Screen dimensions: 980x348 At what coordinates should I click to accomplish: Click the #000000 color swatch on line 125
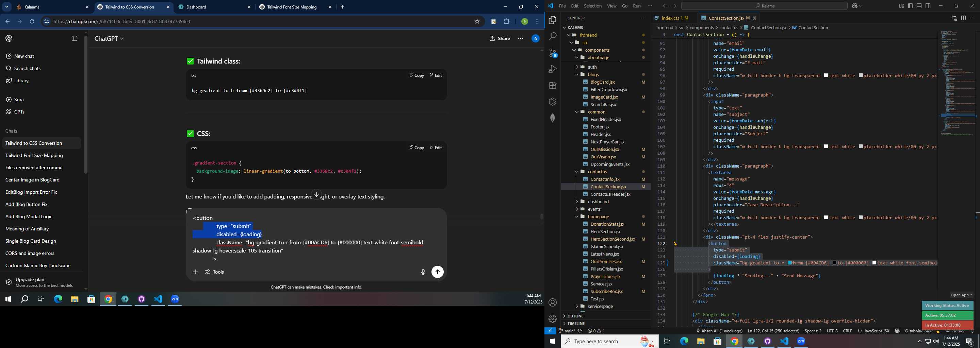[x=835, y=263]
